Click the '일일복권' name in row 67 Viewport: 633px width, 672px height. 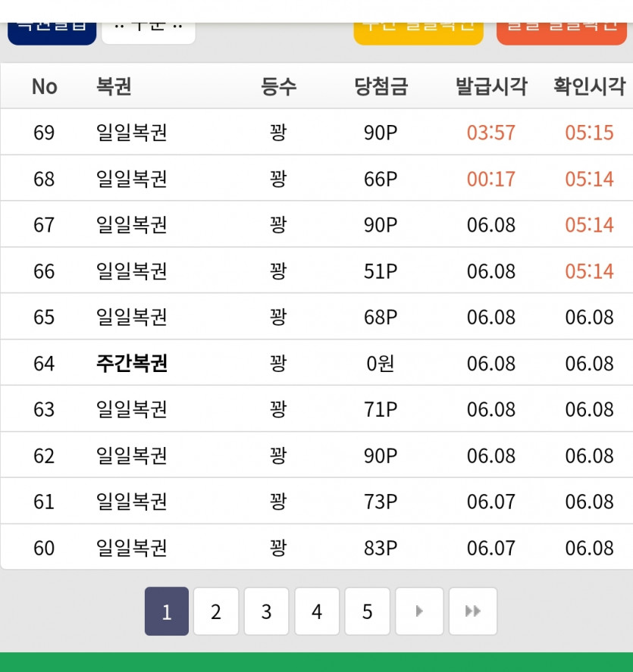click(132, 225)
